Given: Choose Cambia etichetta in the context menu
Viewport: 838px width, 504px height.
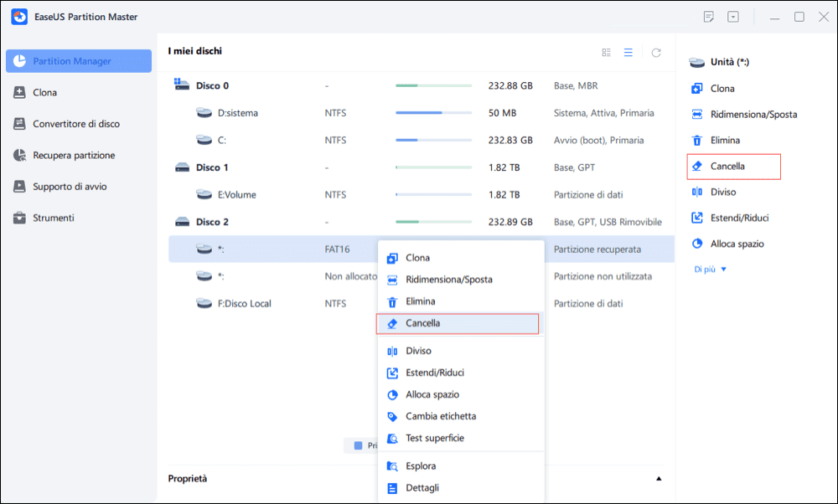Looking at the screenshot, I should [x=461, y=416].
